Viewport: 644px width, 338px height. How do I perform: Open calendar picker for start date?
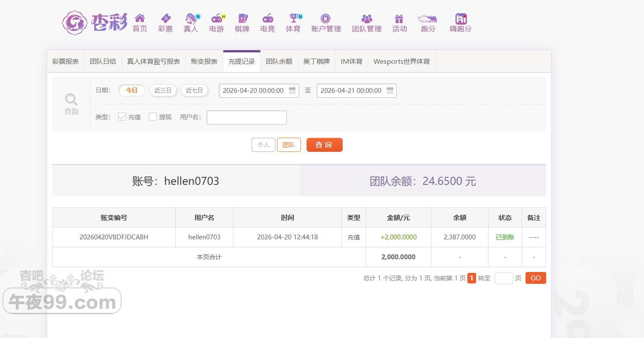[292, 91]
